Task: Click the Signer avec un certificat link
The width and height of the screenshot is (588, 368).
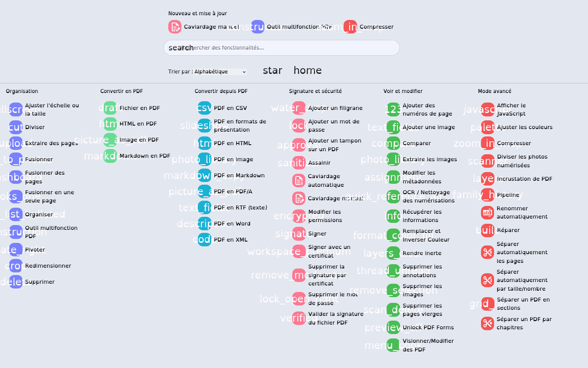Action: [x=329, y=251]
